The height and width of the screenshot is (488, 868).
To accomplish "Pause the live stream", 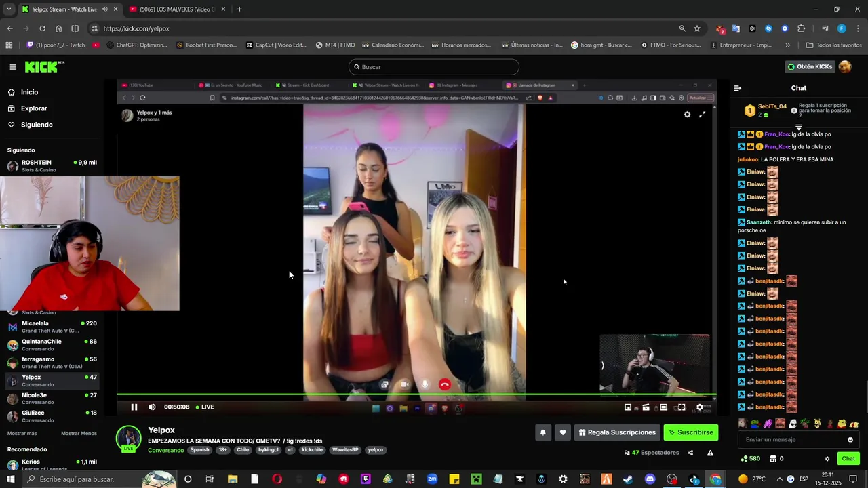I will coord(134,407).
